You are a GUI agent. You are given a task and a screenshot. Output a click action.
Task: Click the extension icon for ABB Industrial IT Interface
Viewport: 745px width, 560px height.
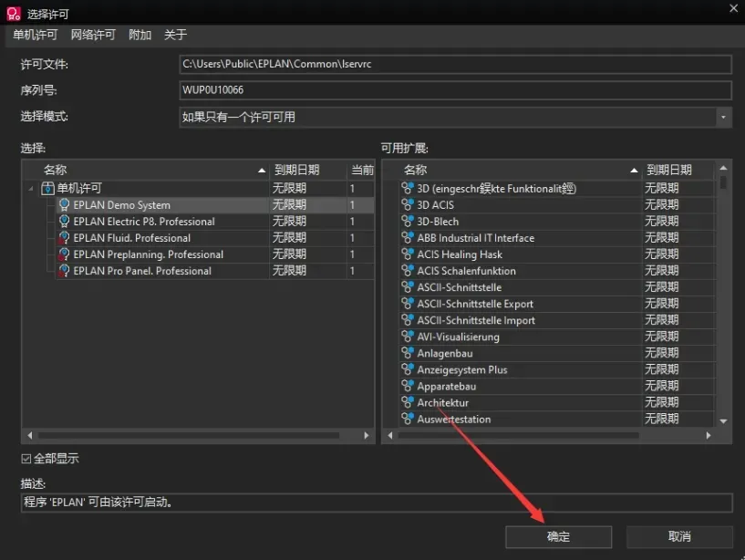[408, 238]
